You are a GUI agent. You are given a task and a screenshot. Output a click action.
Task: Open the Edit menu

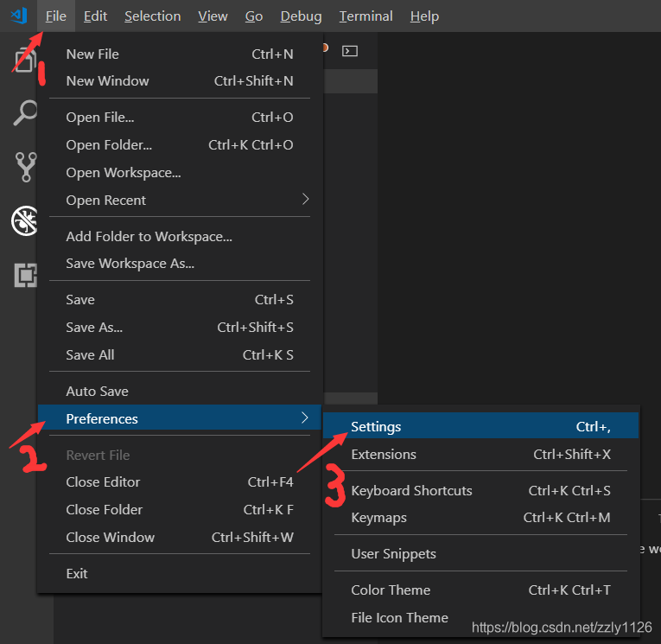95,16
